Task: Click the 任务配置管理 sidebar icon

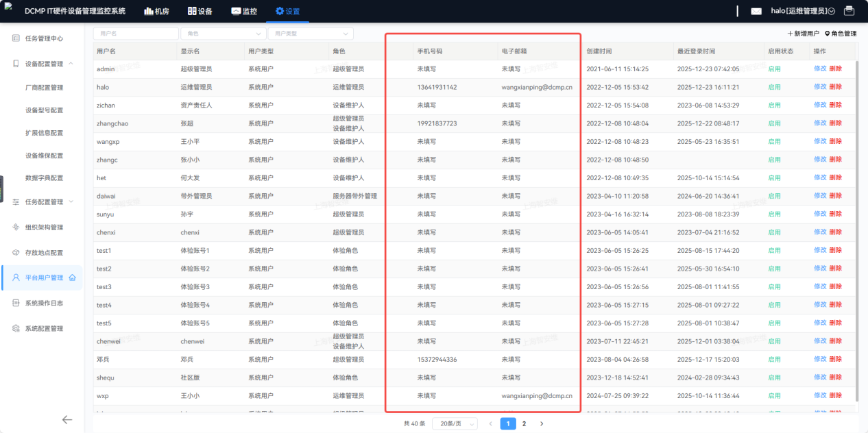Action: 16,202
